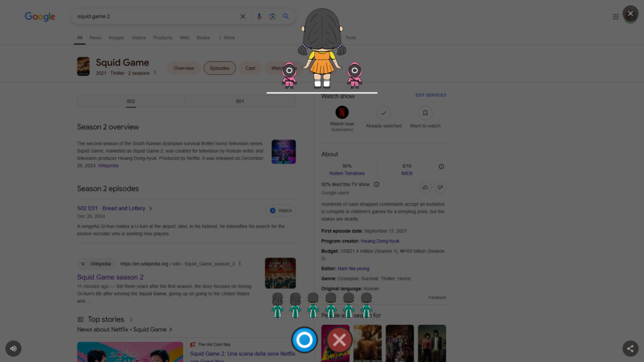The image size is (644, 362).
Task: Click the Feedback link
Action: pyautogui.click(x=437, y=297)
